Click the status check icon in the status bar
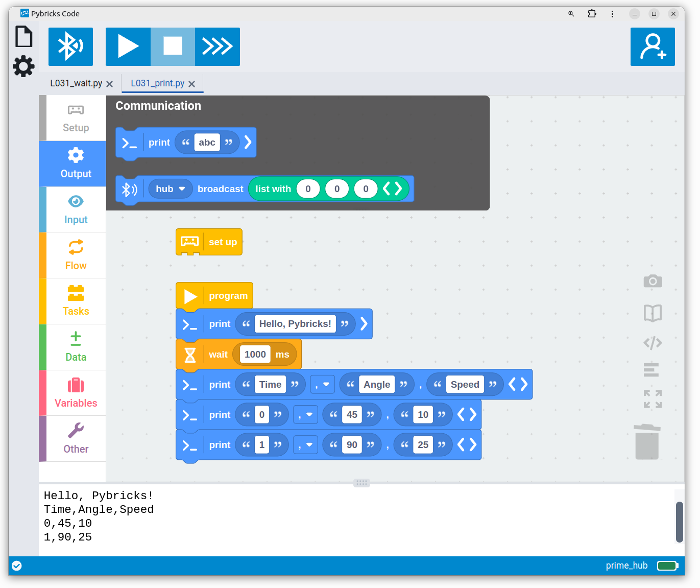This screenshot has width=700, height=588. tap(17, 566)
